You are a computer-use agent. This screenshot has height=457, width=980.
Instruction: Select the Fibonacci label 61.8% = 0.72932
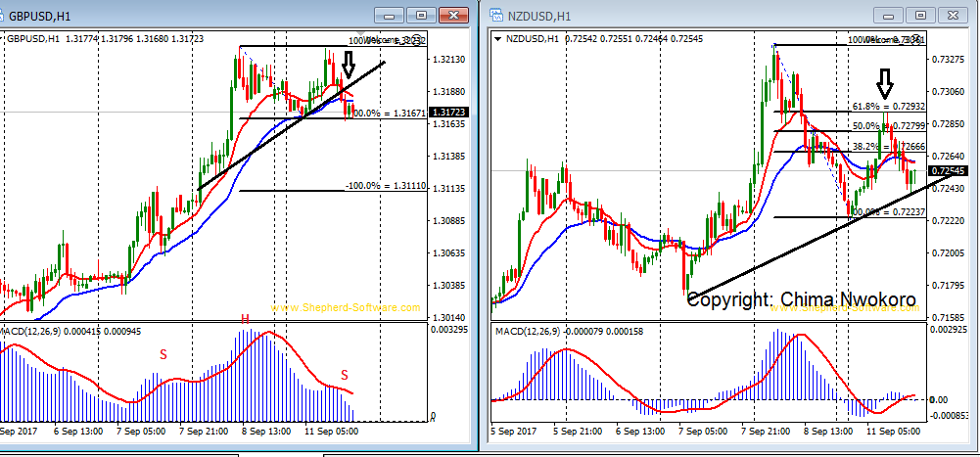click(889, 106)
